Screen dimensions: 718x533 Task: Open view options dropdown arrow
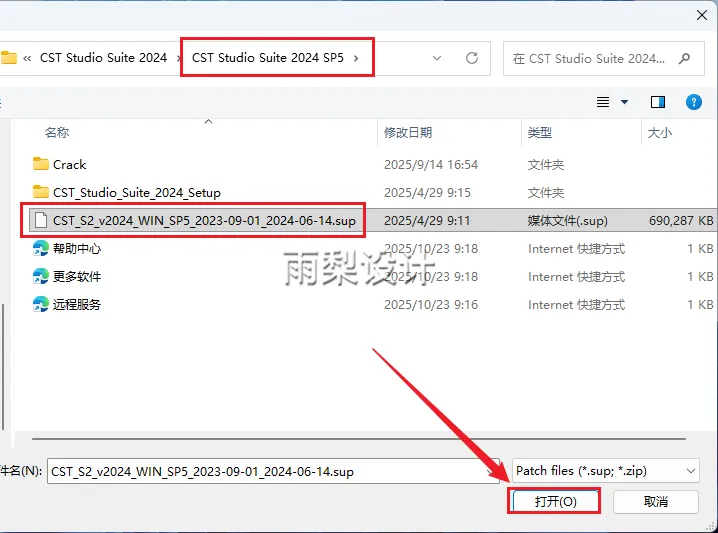click(624, 102)
